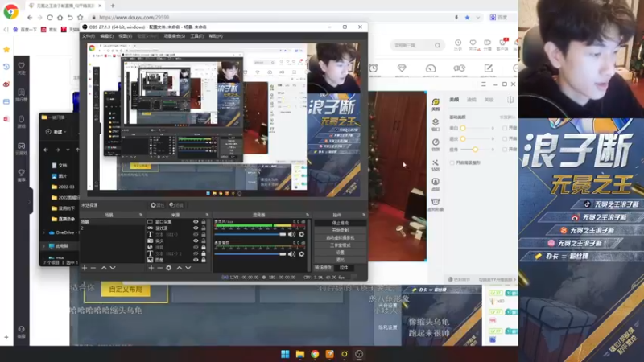Toggle visibility eye of 窗口采集 source
This screenshot has width=644, height=362.
196,222
